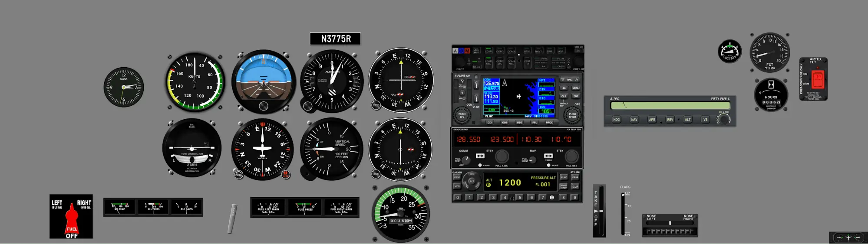Click the IDENT button on the Garmin transponder

pyautogui.click(x=457, y=177)
